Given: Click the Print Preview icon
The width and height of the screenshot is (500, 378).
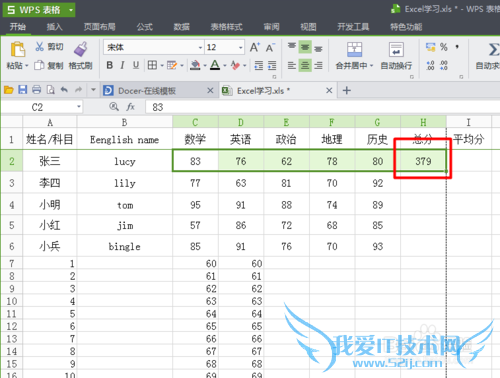Looking at the screenshot, I should (x=50, y=90).
